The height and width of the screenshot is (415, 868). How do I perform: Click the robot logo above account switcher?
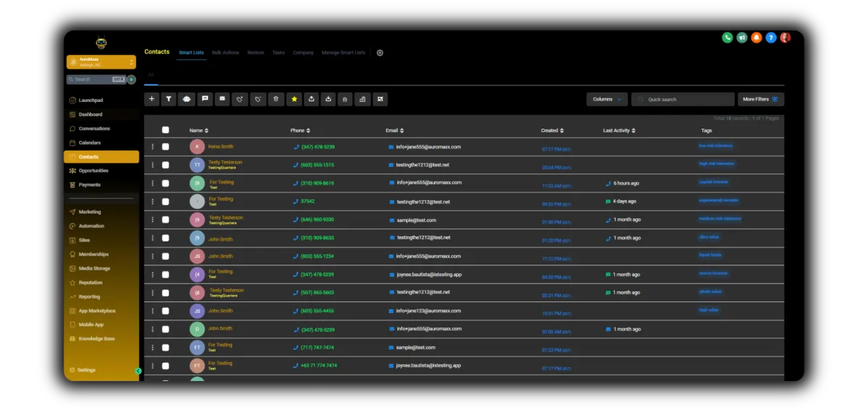click(101, 43)
